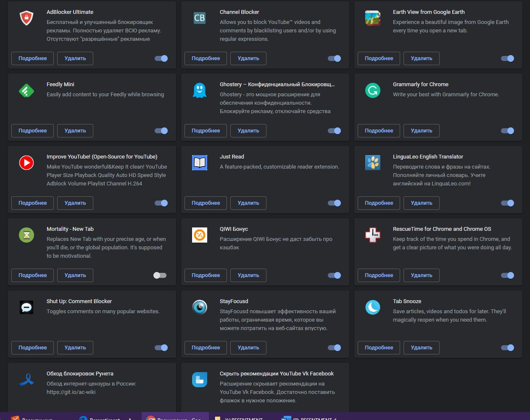Switch off the Tab Snooze toggle
This screenshot has height=420, width=530.
tap(508, 348)
